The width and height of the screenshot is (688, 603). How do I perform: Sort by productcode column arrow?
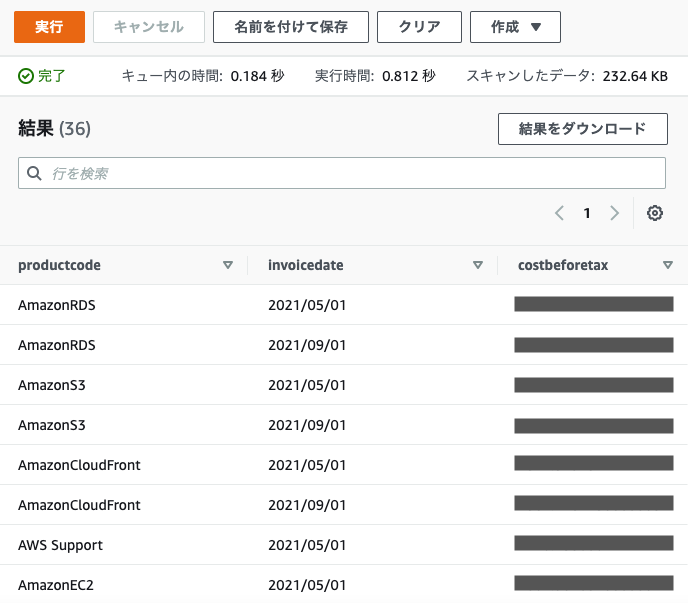[x=228, y=265]
